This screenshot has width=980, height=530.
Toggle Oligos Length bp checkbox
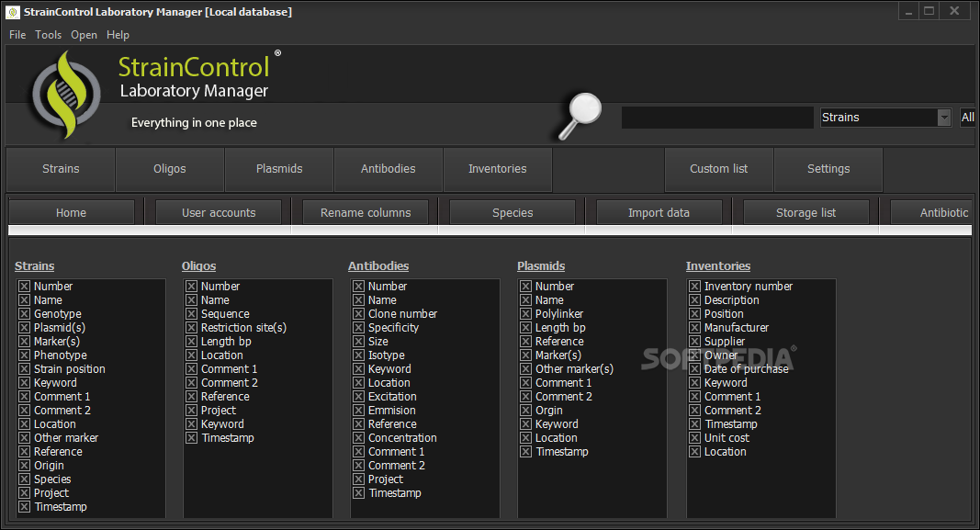point(191,342)
